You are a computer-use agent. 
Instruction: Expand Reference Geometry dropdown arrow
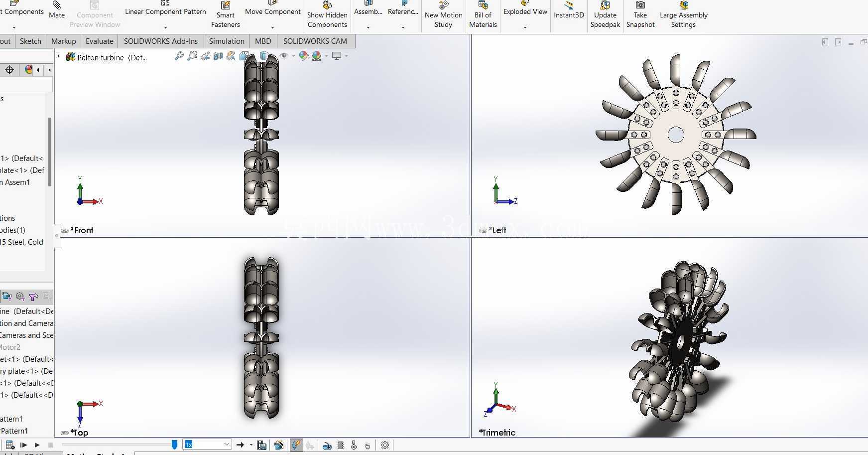[x=403, y=27]
